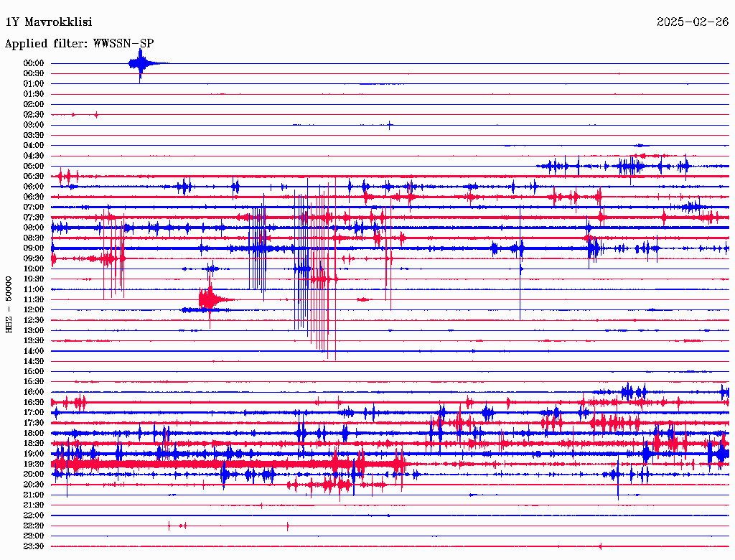
Task: Click the 23:00 time label
Action: [x=34, y=536]
